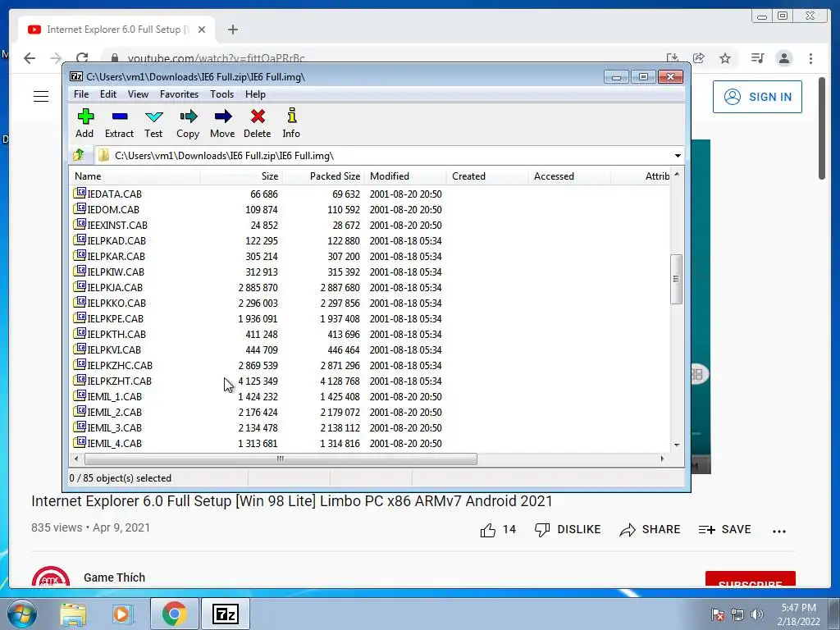Click the horizontal scrollbar right arrow
The image size is (840, 630).
pyautogui.click(x=663, y=459)
